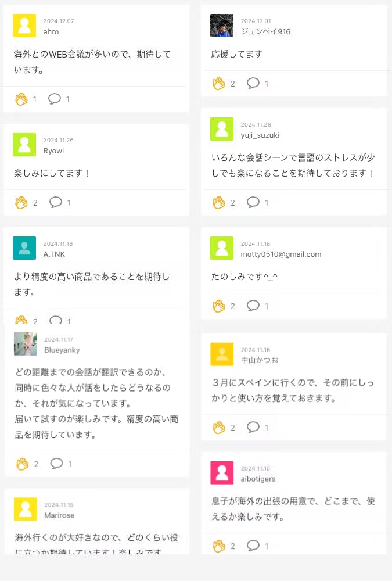The image size is (392, 581).
Task: Clap for motty0510's たのしみです comment
Action: [x=219, y=306]
